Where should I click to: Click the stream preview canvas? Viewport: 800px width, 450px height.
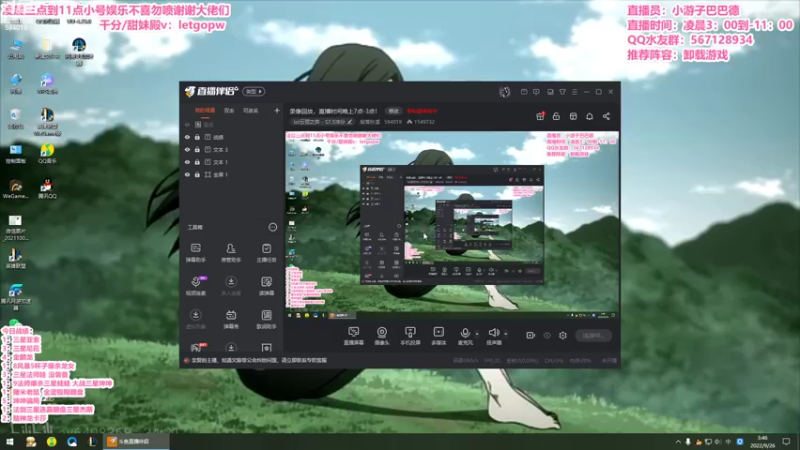click(x=452, y=225)
